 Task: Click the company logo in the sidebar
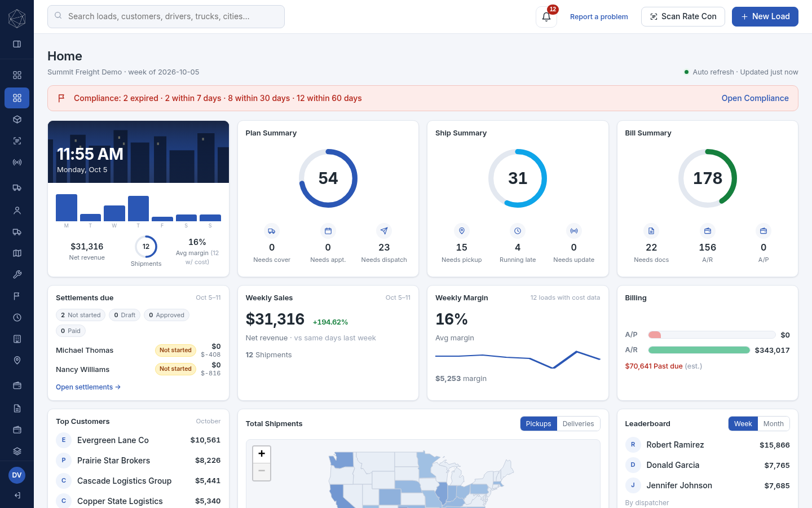coord(17,19)
